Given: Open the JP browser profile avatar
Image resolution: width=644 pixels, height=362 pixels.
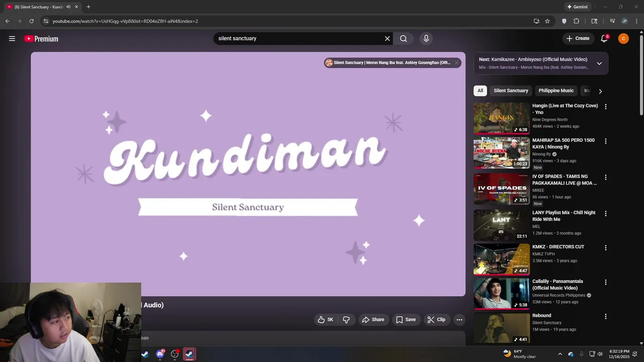Looking at the screenshot, I should (x=624, y=21).
